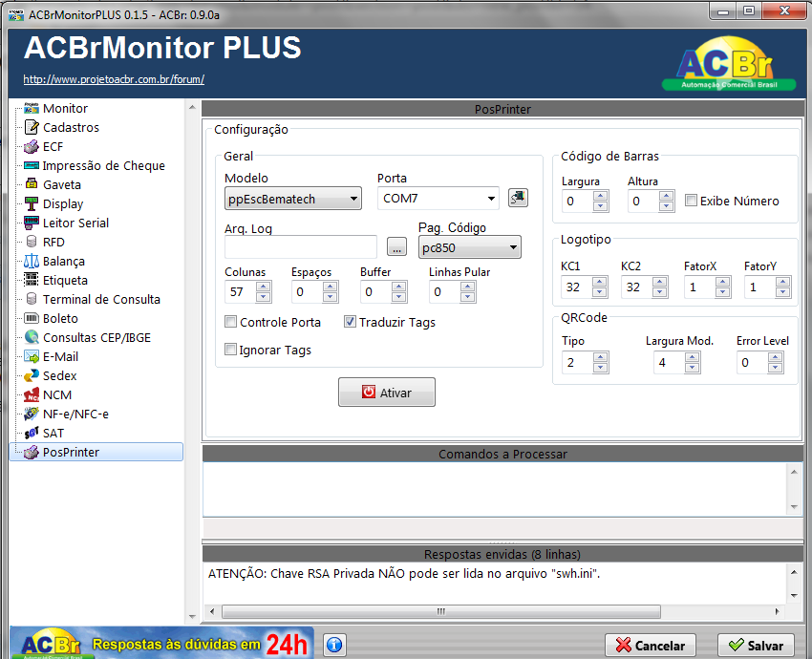Click Comandos a Processar text area

click(x=495, y=489)
